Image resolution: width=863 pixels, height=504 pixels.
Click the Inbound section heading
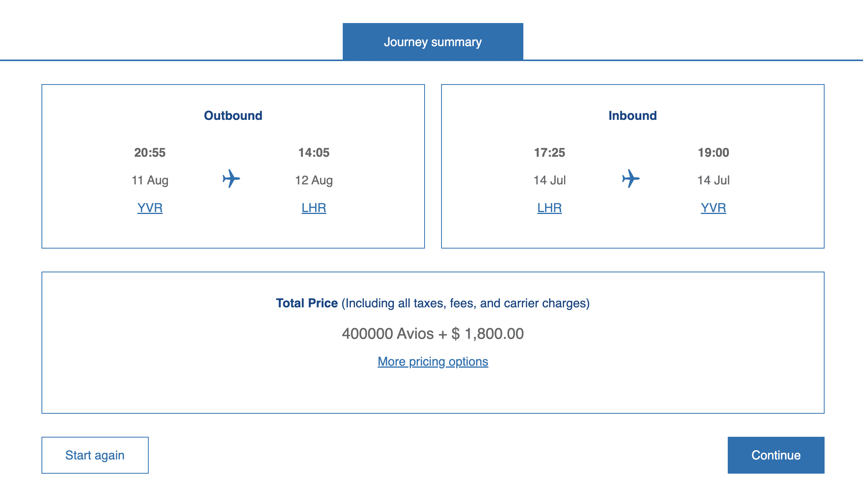point(632,116)
